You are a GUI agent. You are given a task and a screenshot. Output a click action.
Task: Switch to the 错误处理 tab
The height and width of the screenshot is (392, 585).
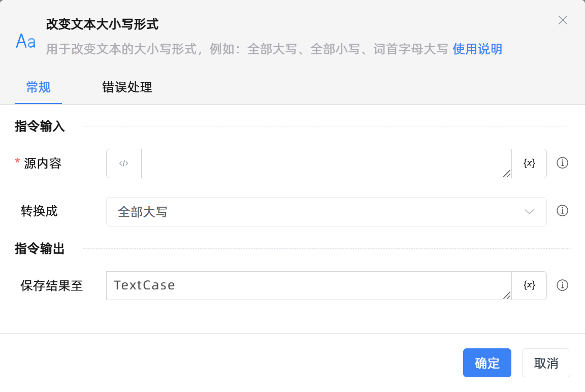click(x=127, y=87)
